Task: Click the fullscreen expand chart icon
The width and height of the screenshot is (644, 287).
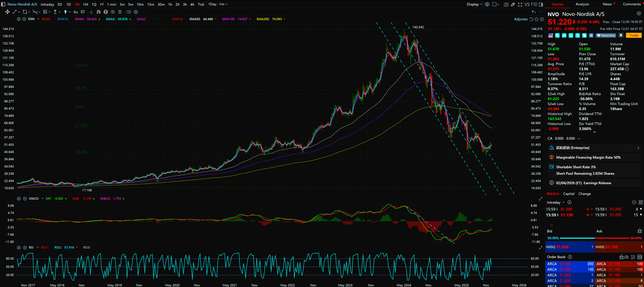Action: click(520, 4)
